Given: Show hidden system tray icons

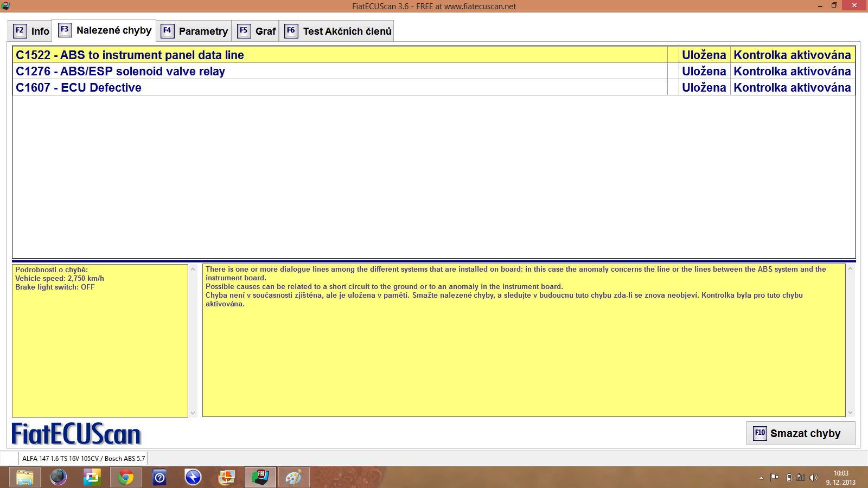Looking at the screenshot, I should [x=761, y=478].
